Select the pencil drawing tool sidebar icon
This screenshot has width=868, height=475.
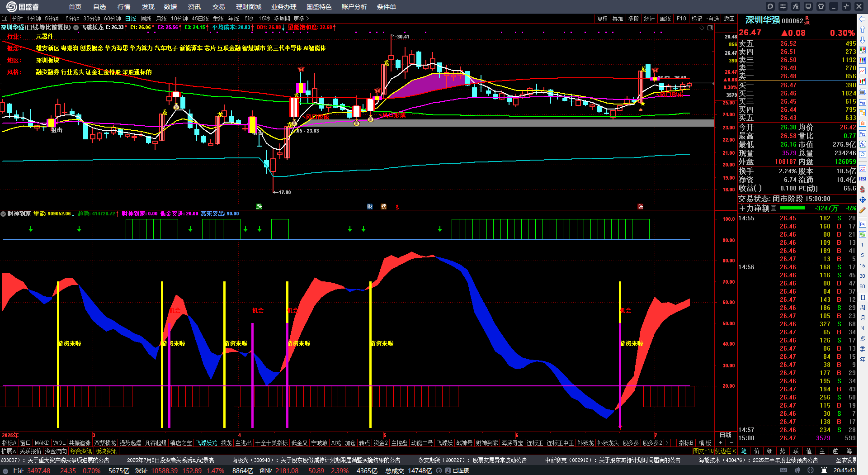(863, 210)
